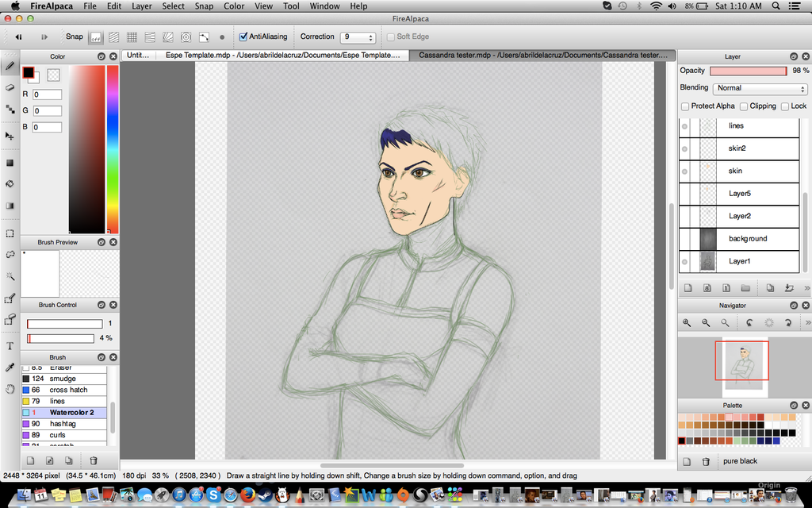The image size is (812, 508).
Task: Enable the Protect Alpha checkbox
Action: click(685, 106)
